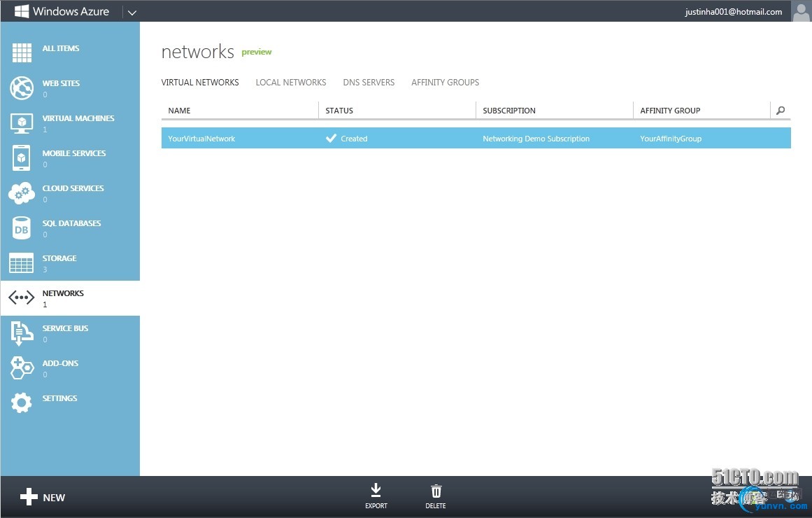Switch to the Local Networks tab

coord(291,83)
